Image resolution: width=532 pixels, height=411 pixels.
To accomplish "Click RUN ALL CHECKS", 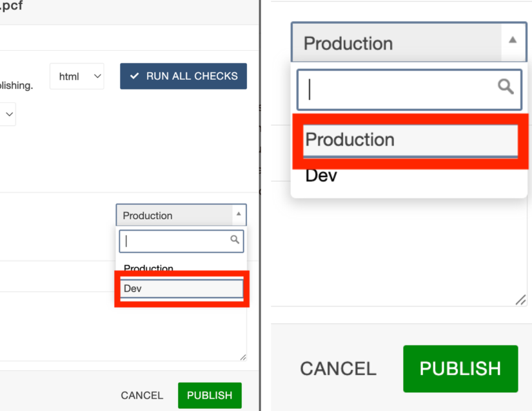I will [x=183, y=76].
